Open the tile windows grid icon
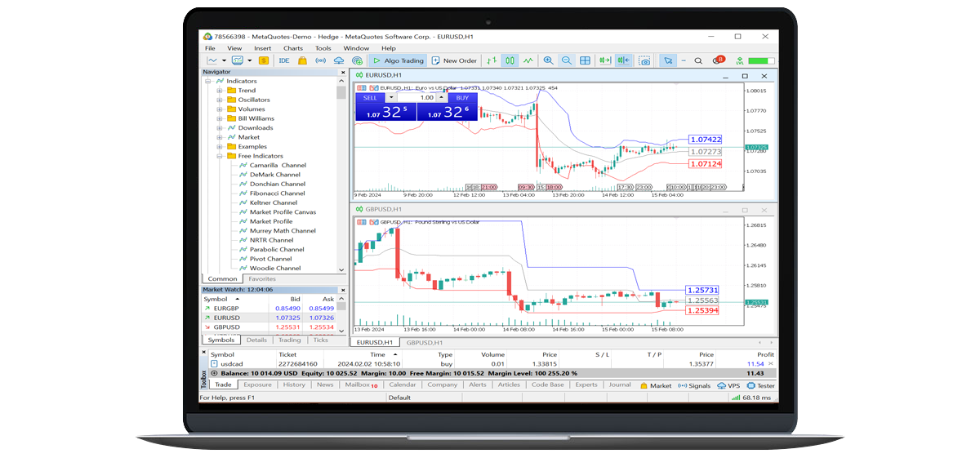Screen dimensions: 980x458 tap(585, 60)
